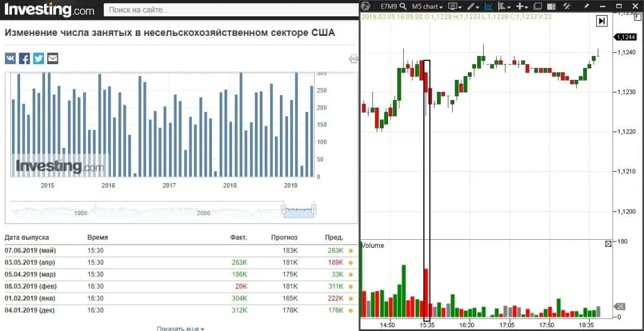Click the Investing.com logo
This screenshot has height=331, width=644.
pos(49,9)
